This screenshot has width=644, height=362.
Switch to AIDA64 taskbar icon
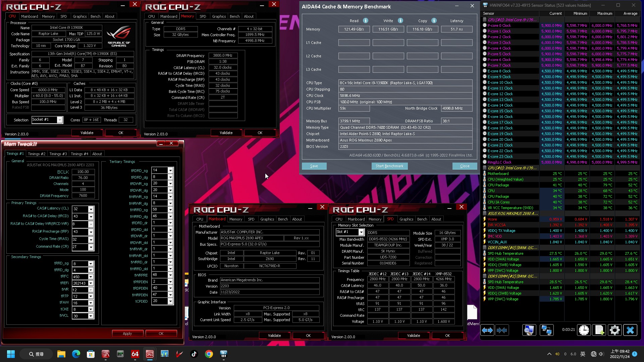point(135,354)
